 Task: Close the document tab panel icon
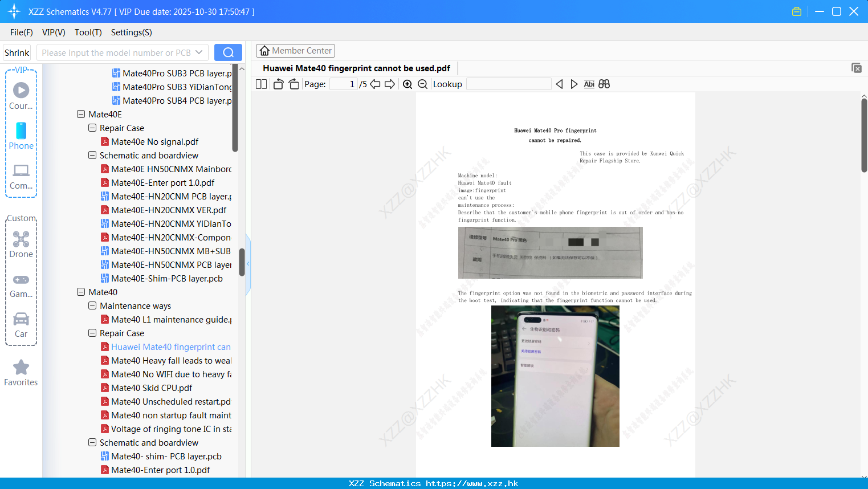tap(856, 68)
